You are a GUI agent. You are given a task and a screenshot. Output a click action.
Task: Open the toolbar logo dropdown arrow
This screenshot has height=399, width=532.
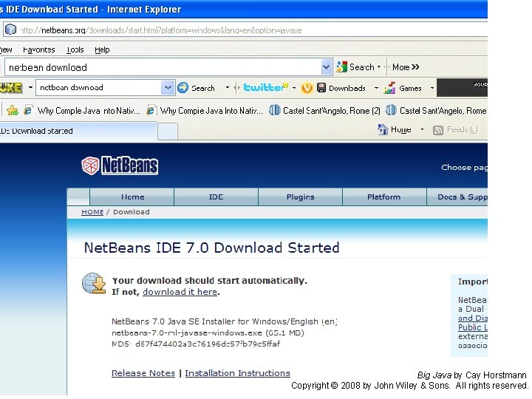pos(30,87)
